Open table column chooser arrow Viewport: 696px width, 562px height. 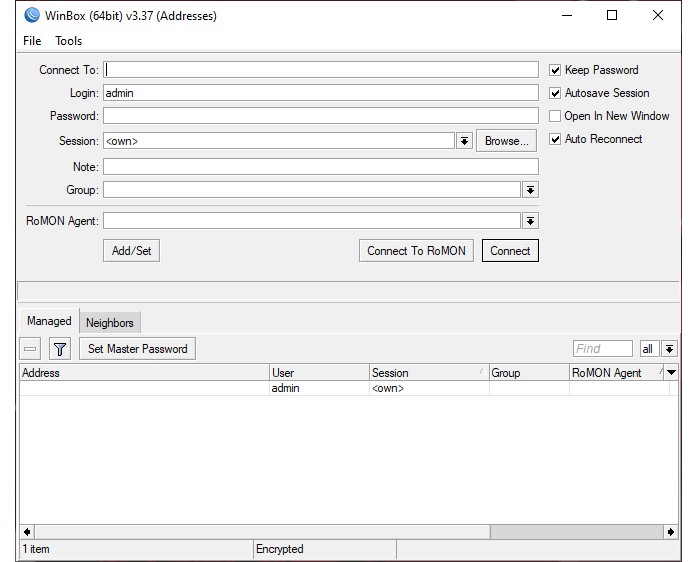[672, 372]
